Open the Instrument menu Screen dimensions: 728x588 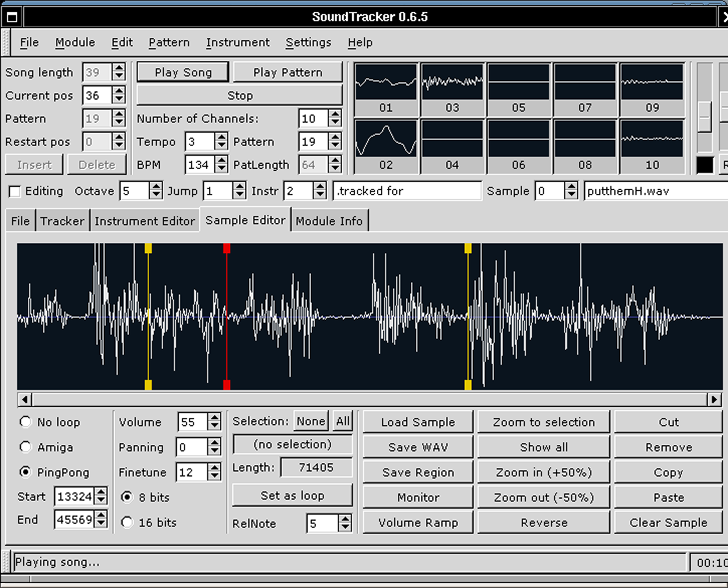tap(238, 42)
